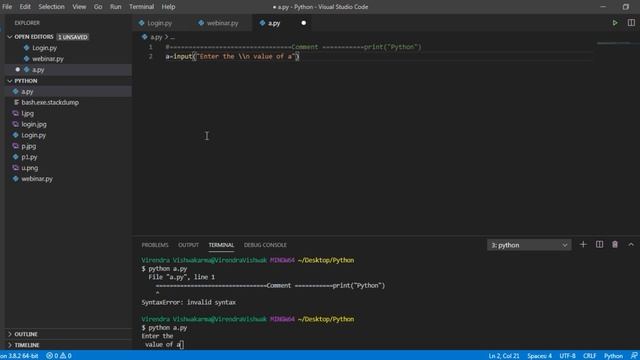
Task: Open the terminal selector dropdown '3: python'
Action: pyautogui.click(x=529, y=245)
